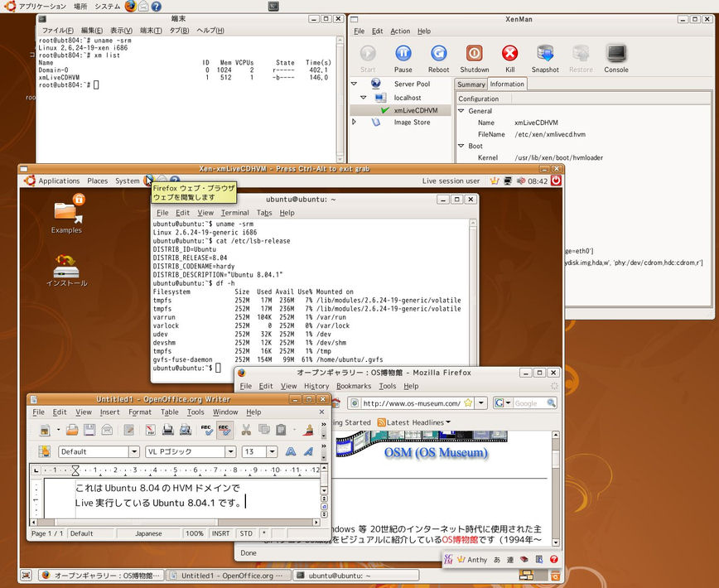Click the Writer horizontal scrollbar
Image resolution: width=719 pixels, height=588 pixels.
(174, 522)
